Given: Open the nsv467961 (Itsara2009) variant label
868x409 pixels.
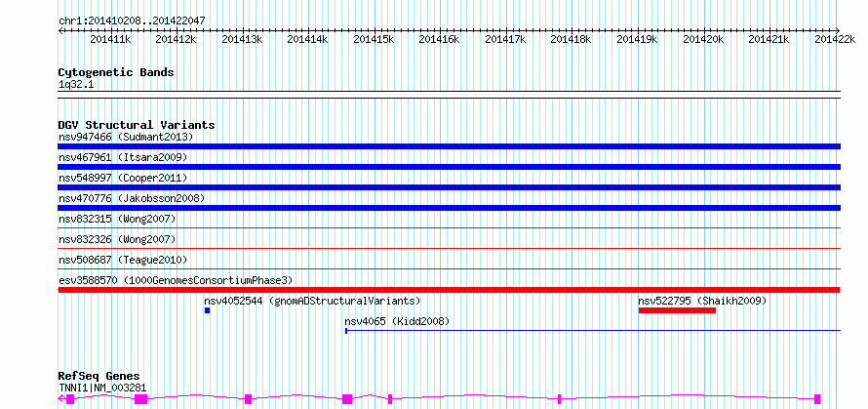Looking at the screenshot, I should [123, 157].
